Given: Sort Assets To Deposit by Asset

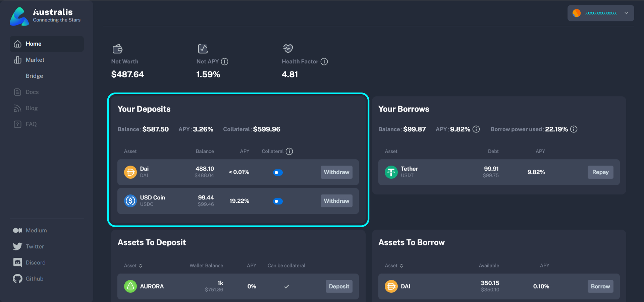Looking at the screenshot, I should pyautogui.click(x=133, y=266).
